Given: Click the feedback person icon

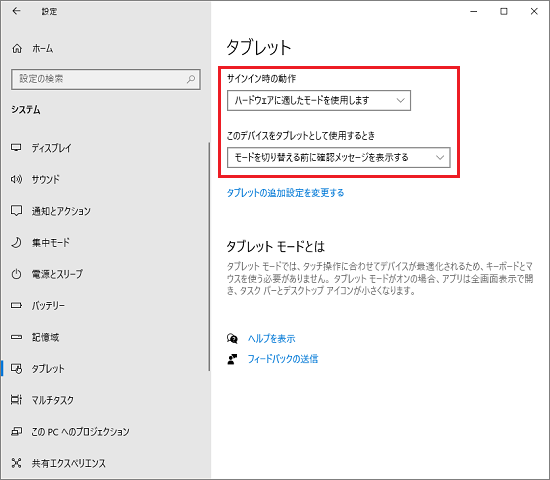Looking at the screenshot, I should click(232, 359).
